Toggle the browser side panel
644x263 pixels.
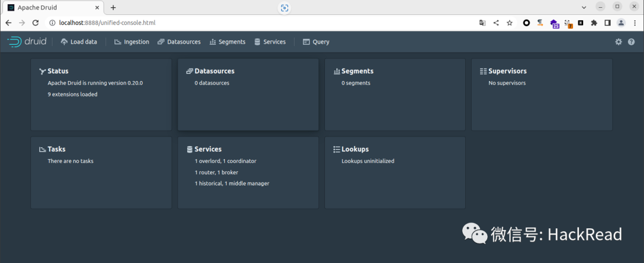click(x=608, y=23)
